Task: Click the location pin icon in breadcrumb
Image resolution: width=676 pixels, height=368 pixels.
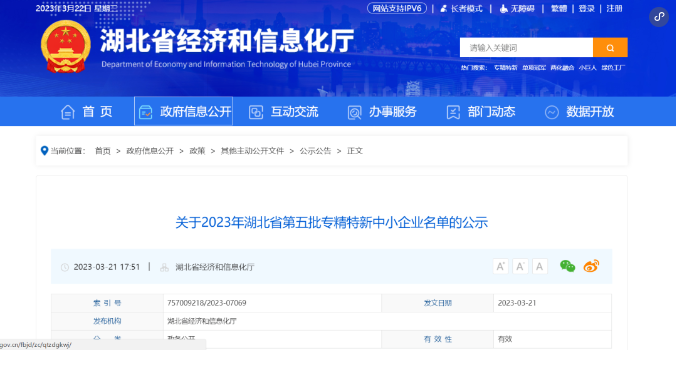Action: pyautogui.click(x=44, y=150)
